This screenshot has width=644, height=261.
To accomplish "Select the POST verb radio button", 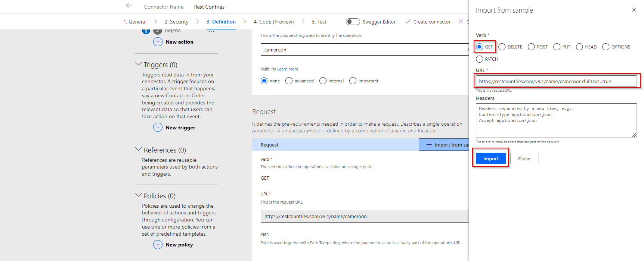I will (x=531, y=47).
